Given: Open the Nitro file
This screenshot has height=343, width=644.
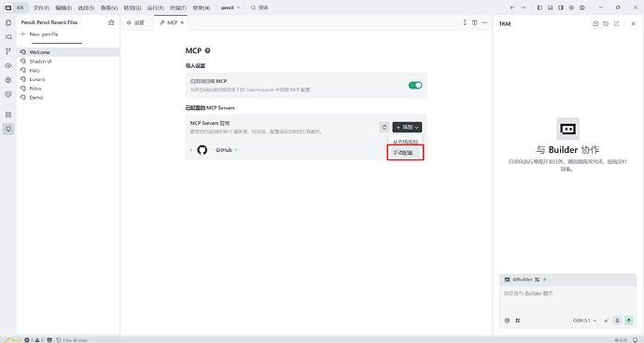Looking at the screenshot, I should [68, 89].
